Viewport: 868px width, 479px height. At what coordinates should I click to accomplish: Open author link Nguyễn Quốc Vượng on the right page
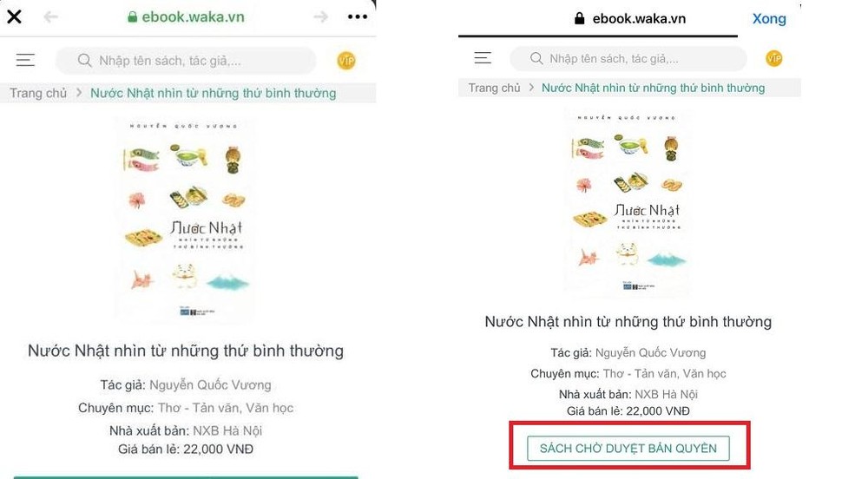coord(650,353)
